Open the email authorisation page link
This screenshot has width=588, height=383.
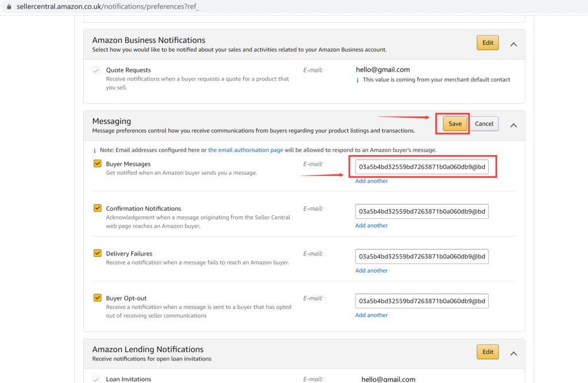point(246,150)
